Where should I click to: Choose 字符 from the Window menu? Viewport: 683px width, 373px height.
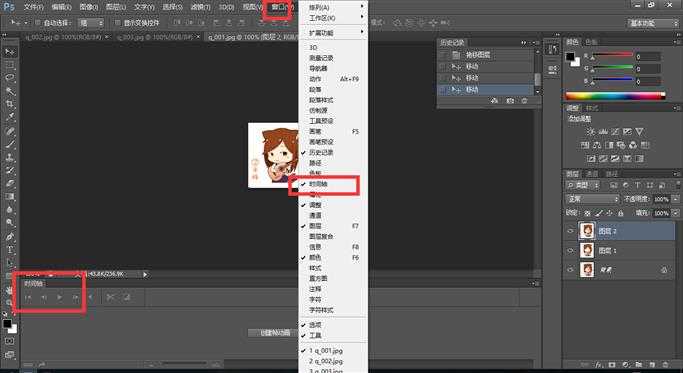pos(333,299)
